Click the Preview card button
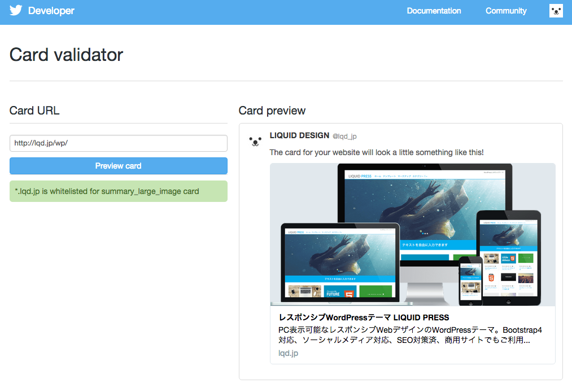The width and height of the screenshot is (572, 392). pos(119,166)
